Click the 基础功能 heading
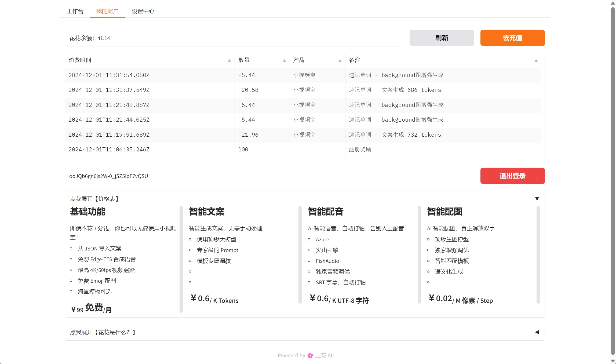This screenshot has width=616, height=364. (x=88, y=212)
